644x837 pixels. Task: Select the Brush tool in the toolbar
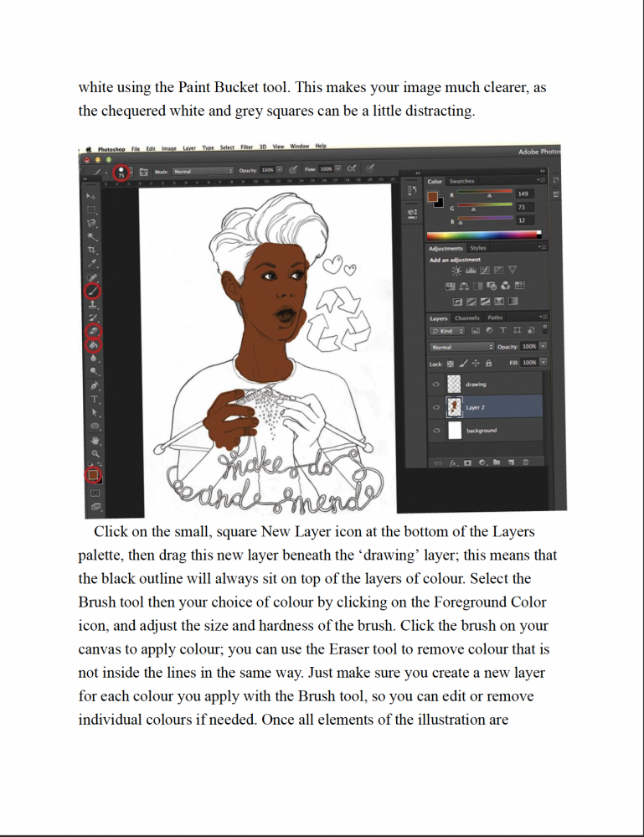(94, 291)
